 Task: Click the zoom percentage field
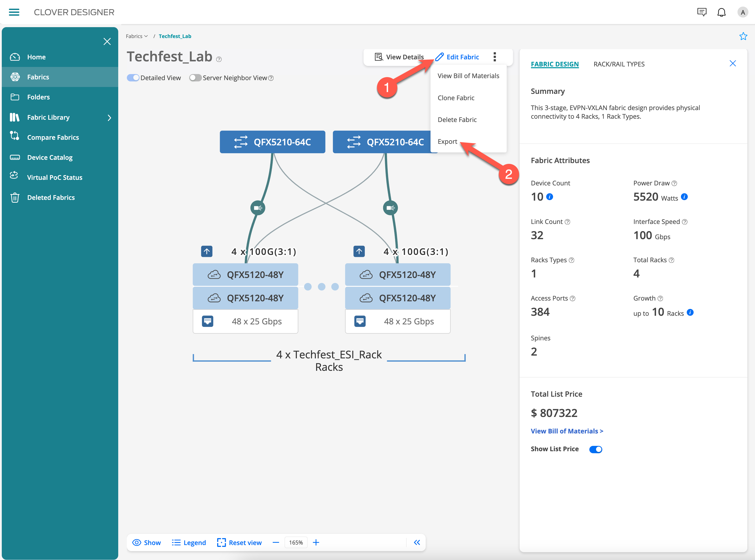coord(296,542)
